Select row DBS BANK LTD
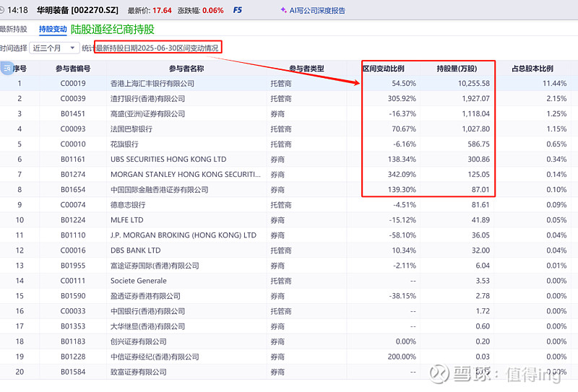Screen dimensions: 578x392 (x=289, y=251)
